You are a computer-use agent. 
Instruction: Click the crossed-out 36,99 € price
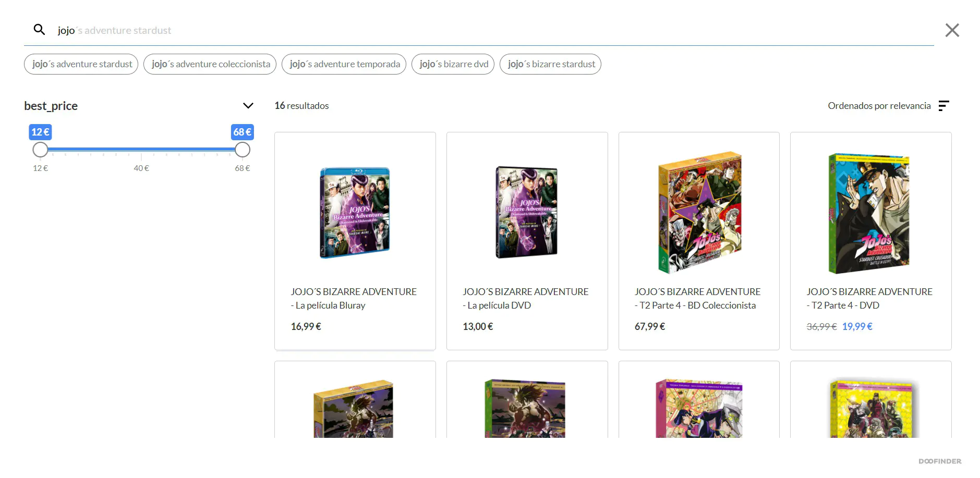(821, 327)
